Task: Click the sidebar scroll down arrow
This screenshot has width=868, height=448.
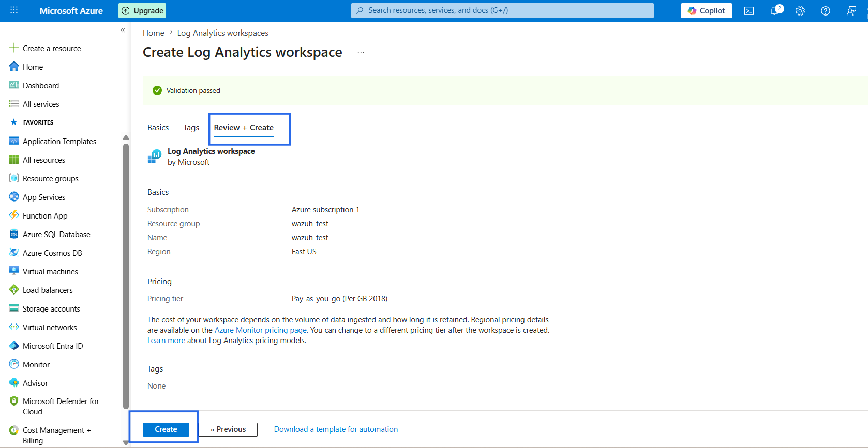Action: point(126,443)
